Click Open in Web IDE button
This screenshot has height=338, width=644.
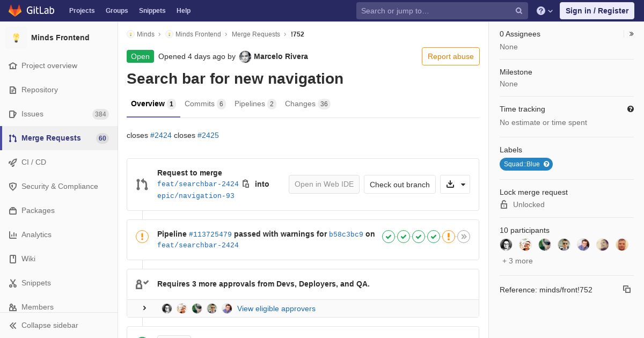click(324, 185)
